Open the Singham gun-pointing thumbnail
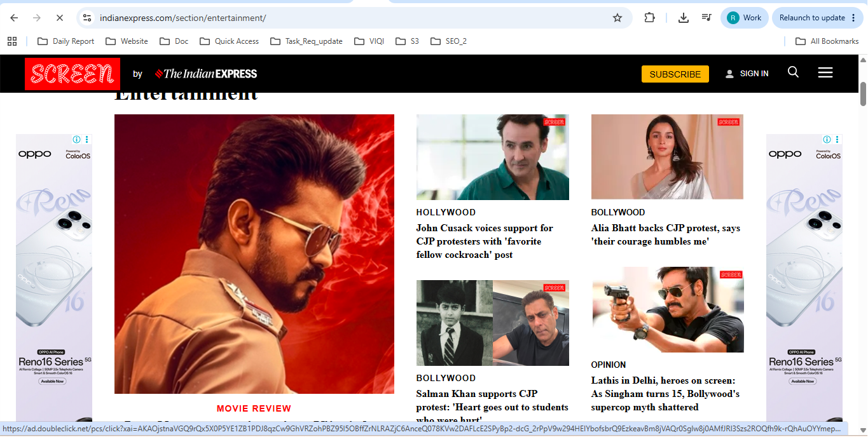The height and width of the screenshot is (437, 868). tap(668, 309)
